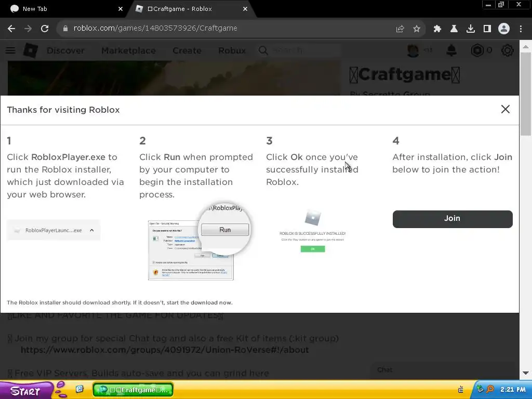532x399 pixels.
Task: Open the Start menu
Action: [25, 391]
